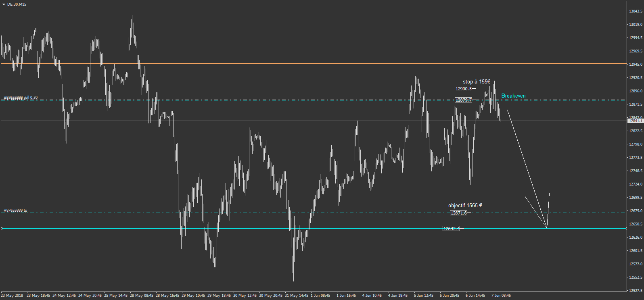The image size is (644, 300).
Task: Click 12699.5 on the price axis
Action: 636,198
